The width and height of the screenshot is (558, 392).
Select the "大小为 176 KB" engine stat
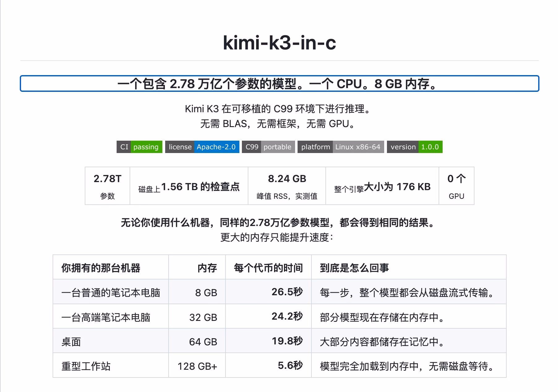(x=382, y=186)
